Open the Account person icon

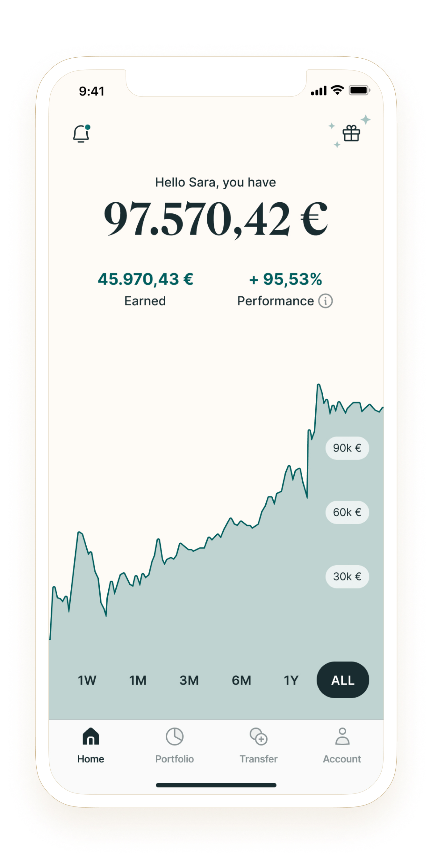(x=342, y=736)
